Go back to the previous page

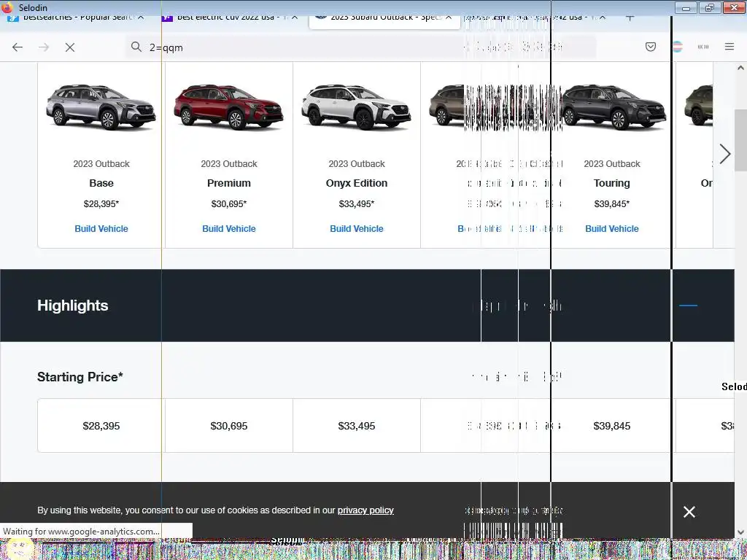(x=18, y=47)
